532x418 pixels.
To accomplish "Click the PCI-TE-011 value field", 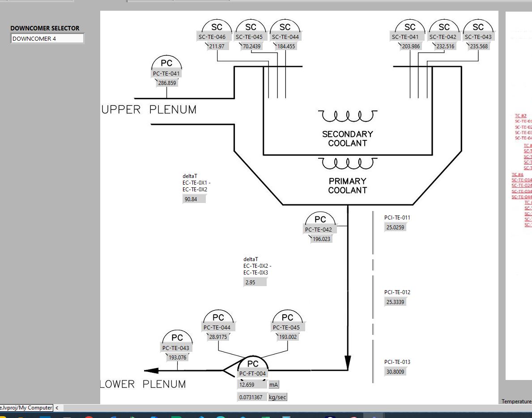I will click(x=396, y=228).
